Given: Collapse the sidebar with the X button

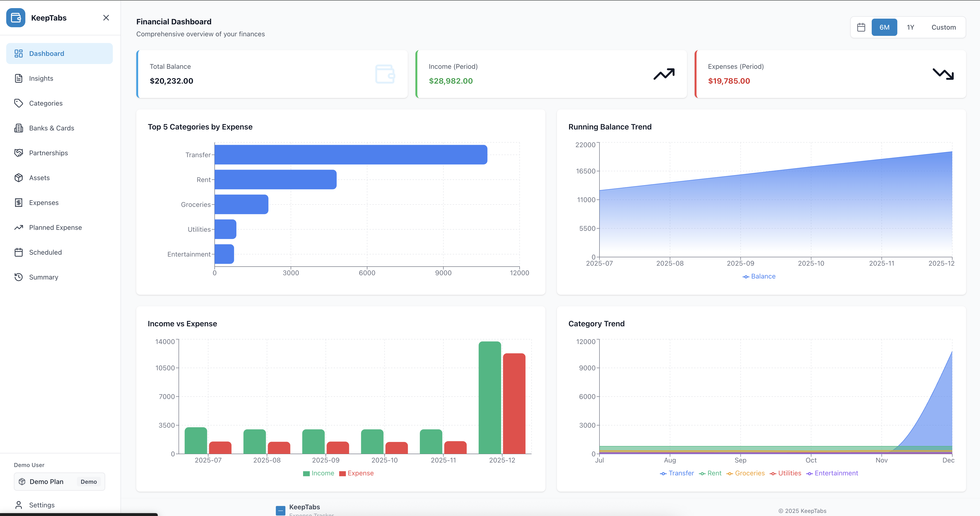Looking at the screenshot, I should (x=106, y=17).
